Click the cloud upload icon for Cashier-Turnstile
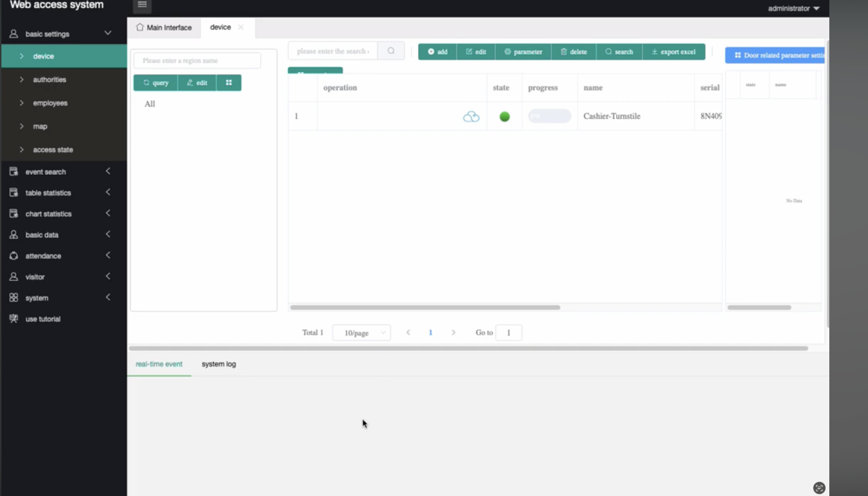The image size is (868, 496). coord(471,115)
